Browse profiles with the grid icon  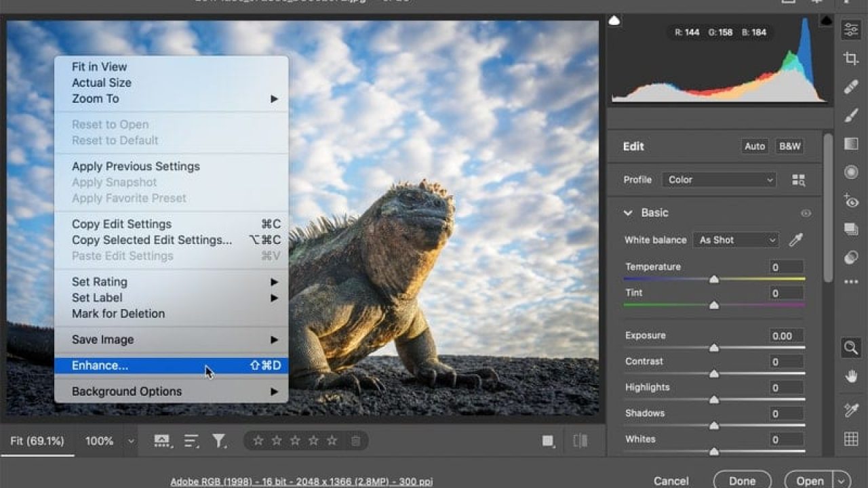coord(798,180)
